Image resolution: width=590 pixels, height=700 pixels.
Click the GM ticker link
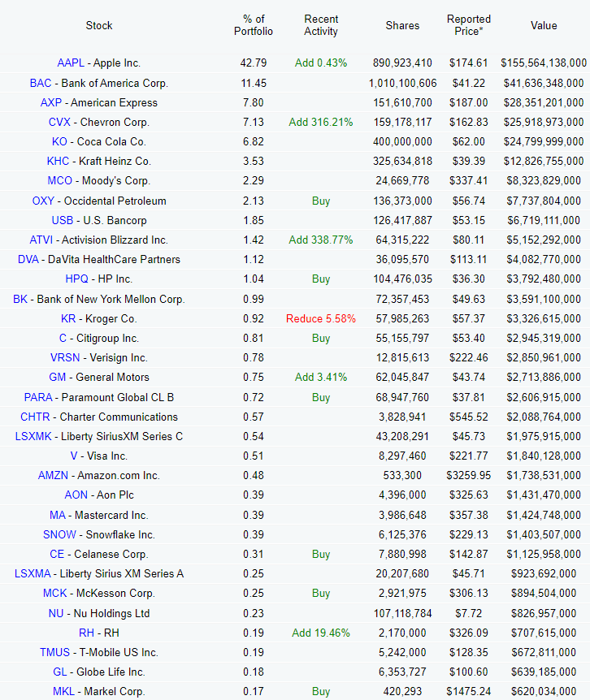pos(57,378)
